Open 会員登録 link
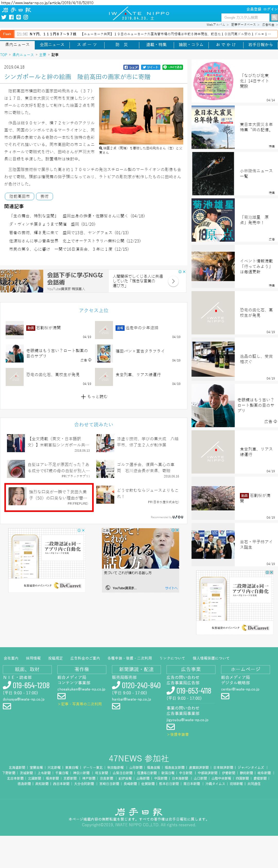This screenshot has width=278, height=868. click(x=254, y=9)
